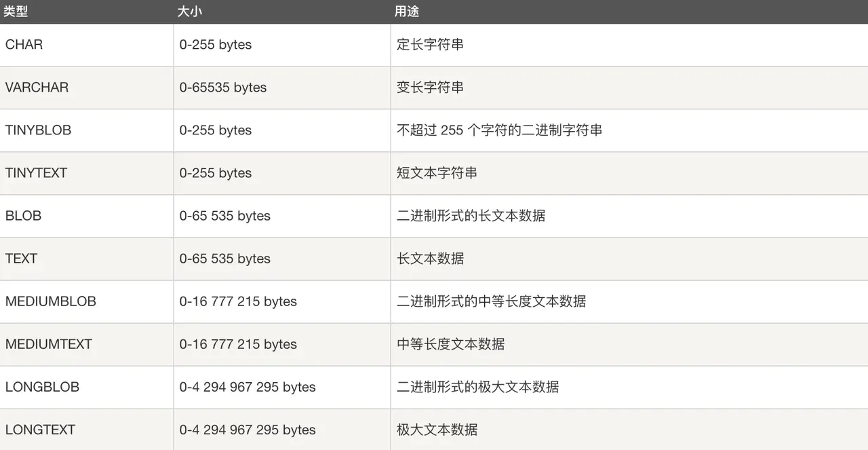Select the LONGTEXT row
The height and width of the screenshot is (450, 868).
(41, 430)
